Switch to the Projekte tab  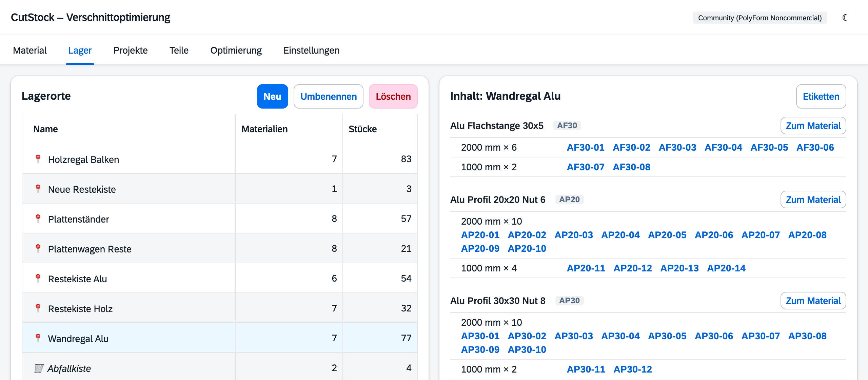(131, 50)
